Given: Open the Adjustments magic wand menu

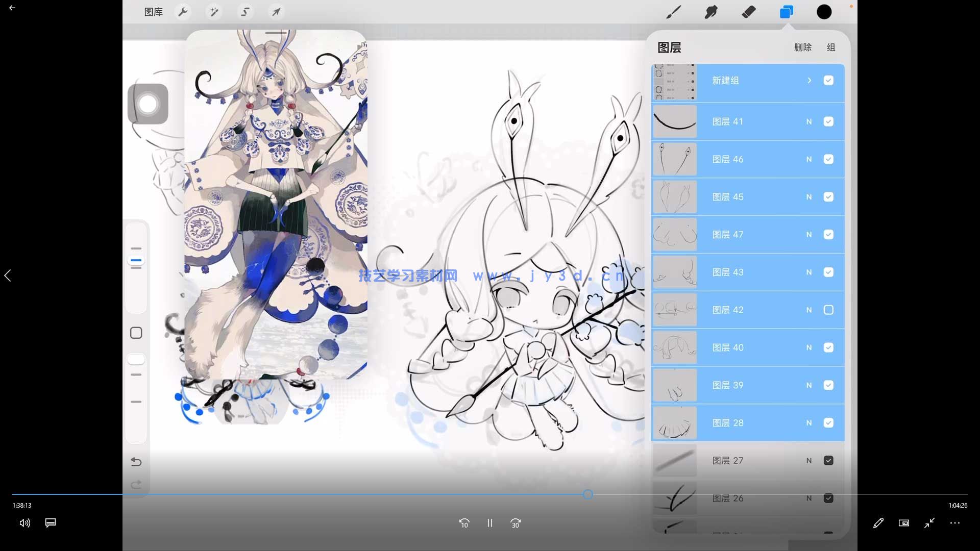Looking at the screenshot, I should [214, 12].
